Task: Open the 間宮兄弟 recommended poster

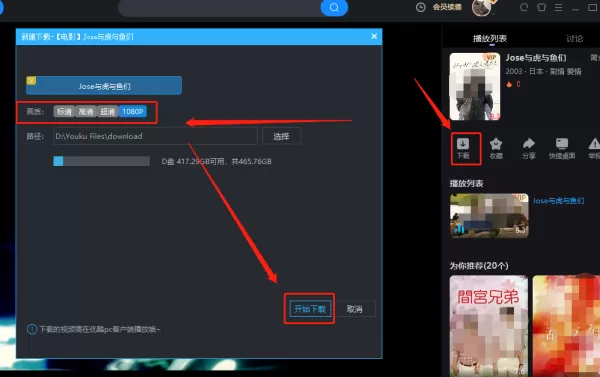Action: click(489, 325)
